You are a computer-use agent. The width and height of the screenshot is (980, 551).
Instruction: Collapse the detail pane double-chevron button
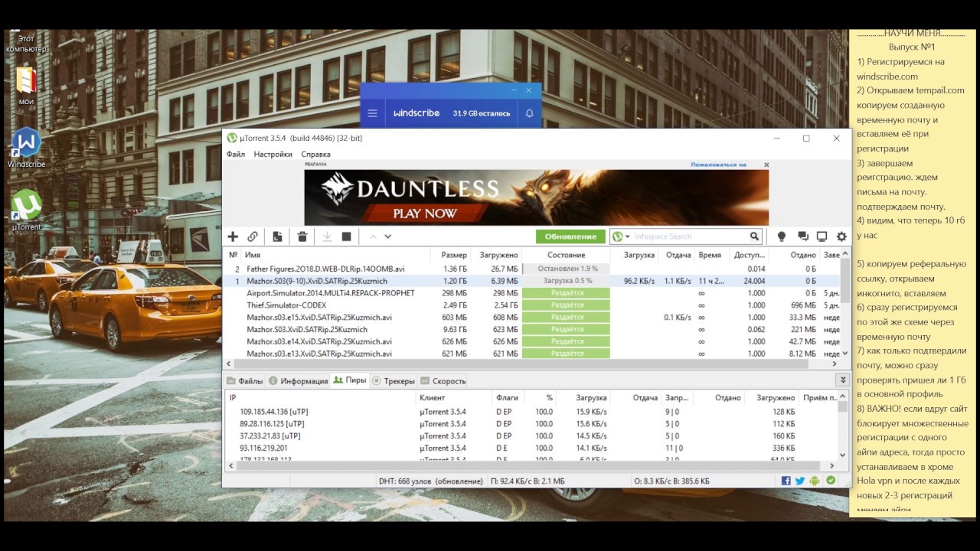[x=843, y=380]
